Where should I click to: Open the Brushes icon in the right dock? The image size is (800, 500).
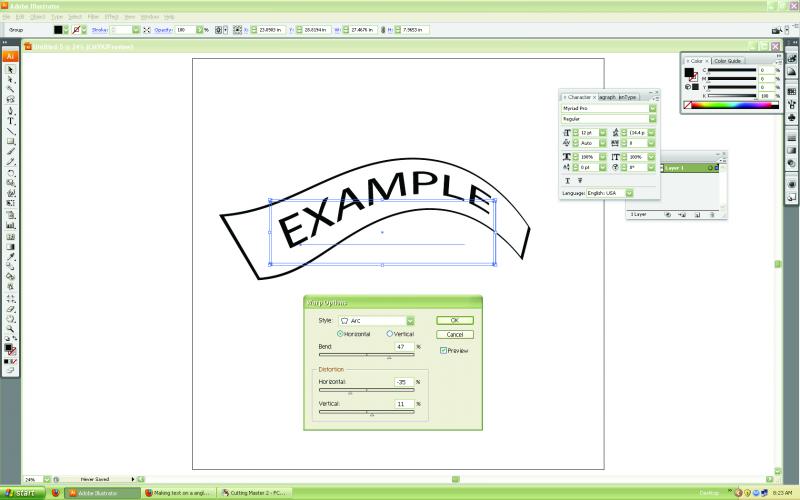click(x=791, y=105)
